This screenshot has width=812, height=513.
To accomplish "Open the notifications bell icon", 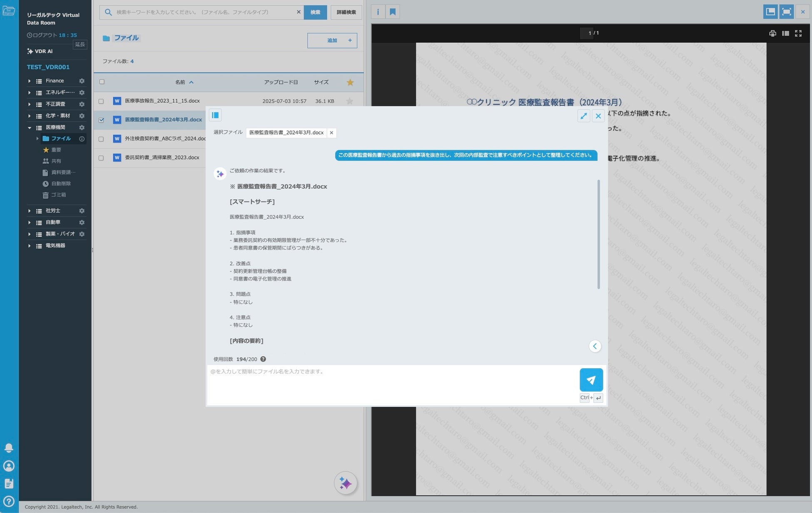I will [x=9, y=448].
